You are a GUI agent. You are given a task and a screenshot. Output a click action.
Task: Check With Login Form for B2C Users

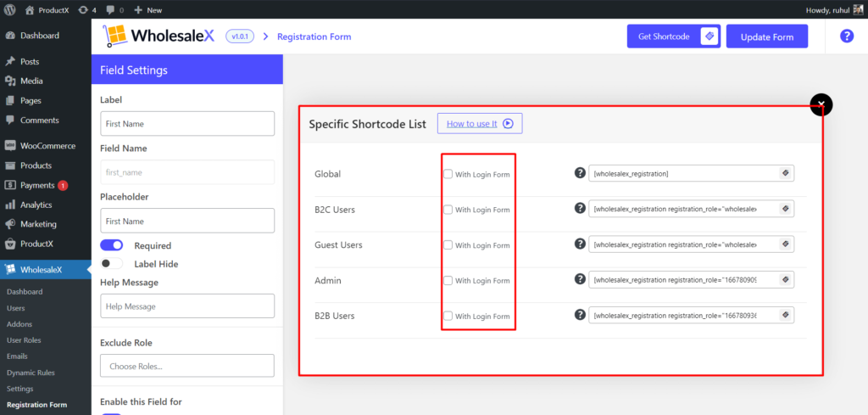448,210
